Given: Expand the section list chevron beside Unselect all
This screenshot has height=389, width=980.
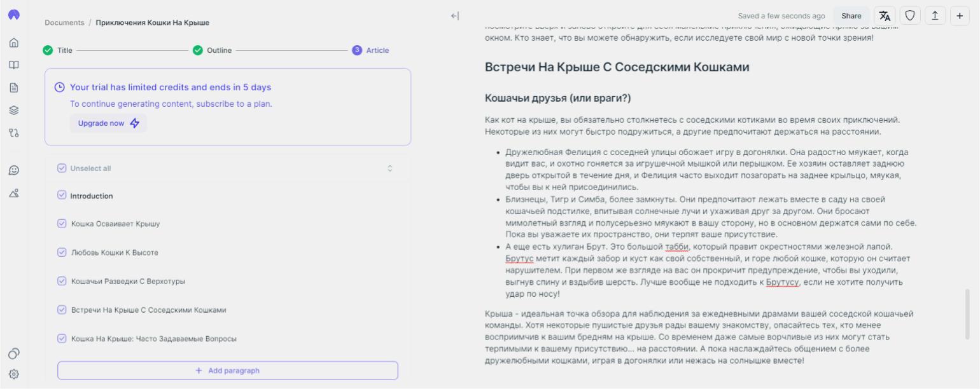Looking at the screenshot, I should (390, 168).
